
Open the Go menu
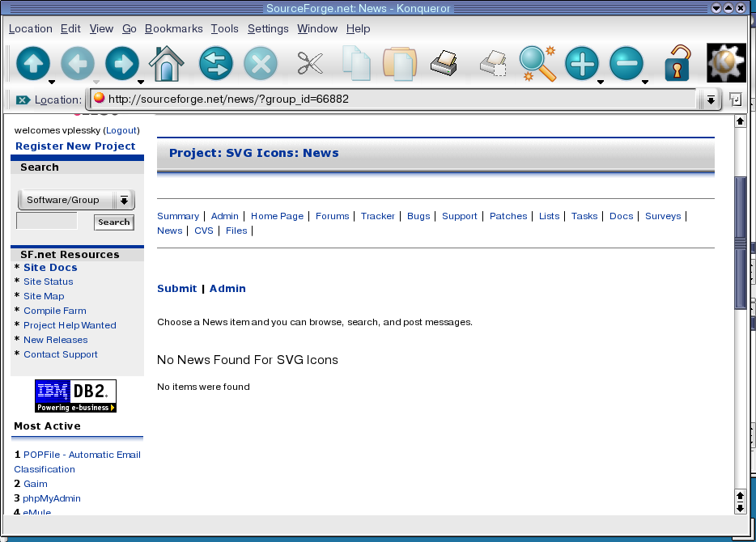pyautogui.click(x=130, y=29)
